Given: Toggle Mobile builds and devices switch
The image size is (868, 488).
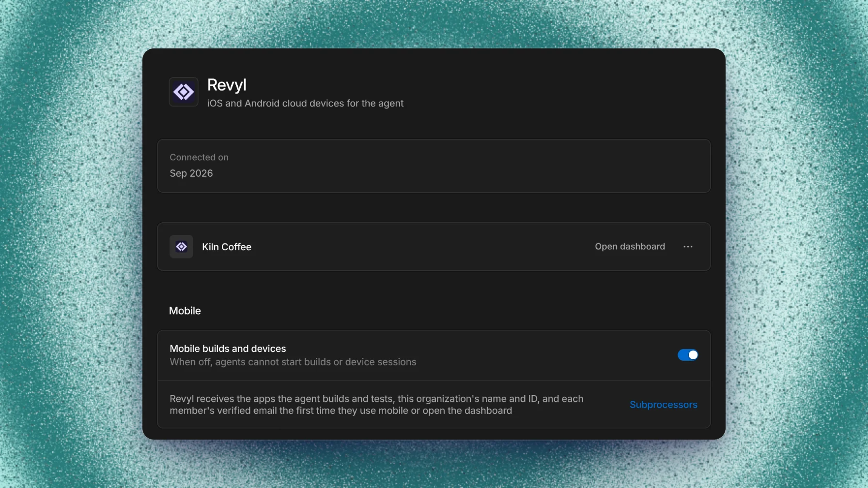Looking at the screenshot, I should point(688,355).
